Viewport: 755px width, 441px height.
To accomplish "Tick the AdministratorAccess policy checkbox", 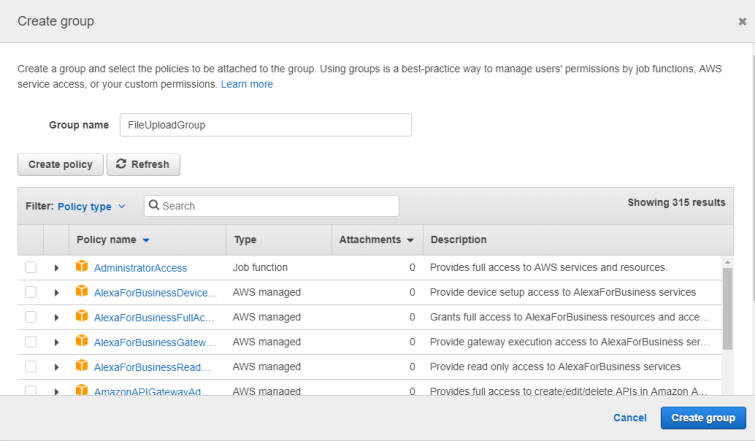I will [x=31, y=268].
